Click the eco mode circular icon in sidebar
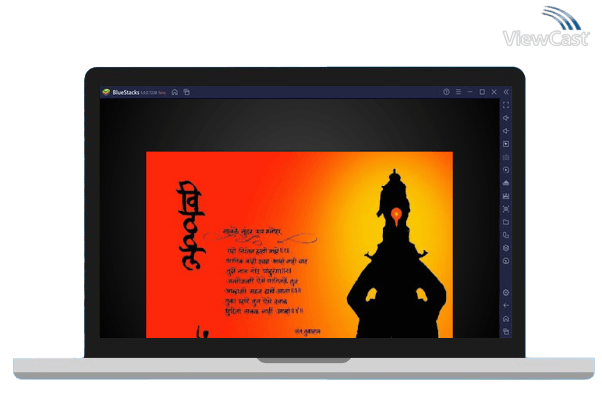602x414 pixels. 506,261
